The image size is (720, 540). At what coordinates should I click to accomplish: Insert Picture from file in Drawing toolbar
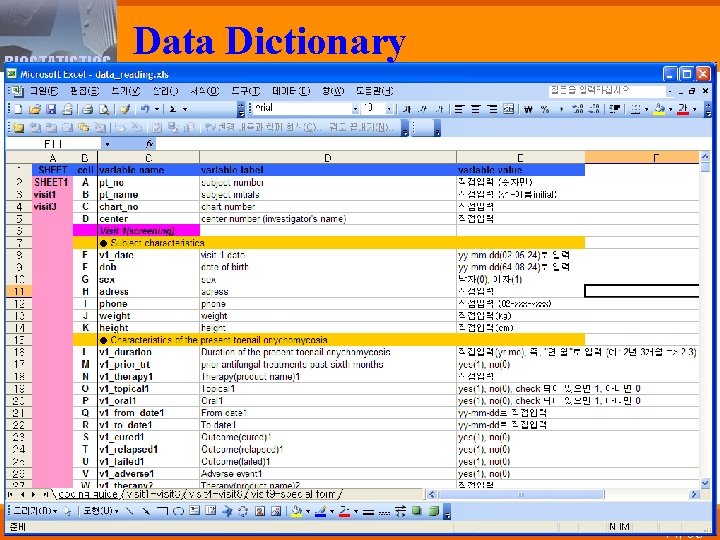pos(276,511)
